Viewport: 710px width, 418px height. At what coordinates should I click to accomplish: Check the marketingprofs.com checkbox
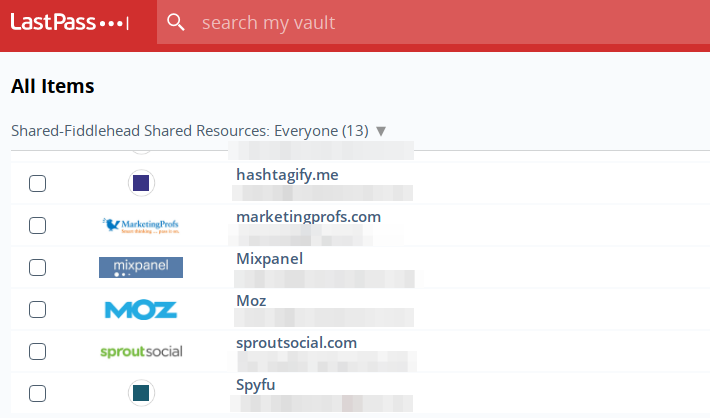(x=38, y=226)
